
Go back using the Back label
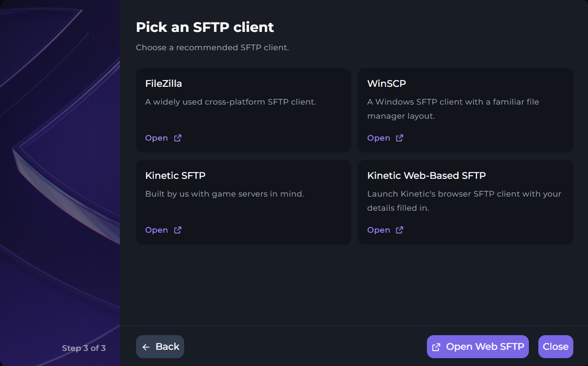point(167,347)
